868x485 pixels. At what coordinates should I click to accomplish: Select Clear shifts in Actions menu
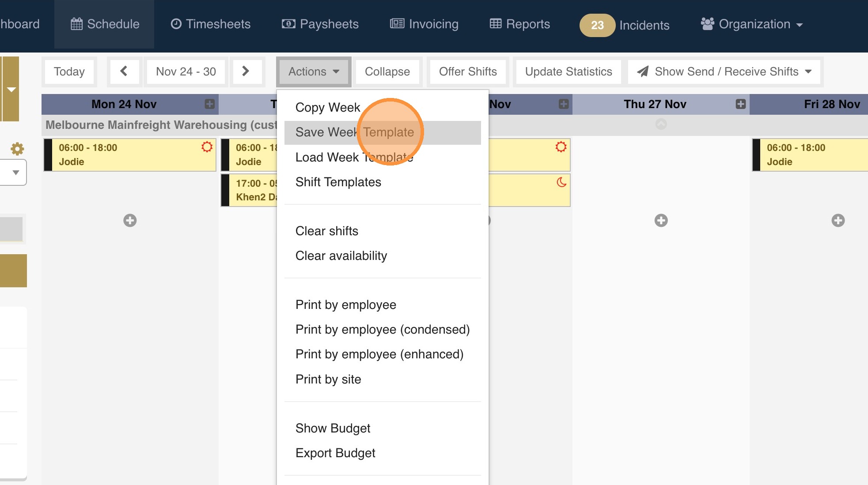point(326,231)
